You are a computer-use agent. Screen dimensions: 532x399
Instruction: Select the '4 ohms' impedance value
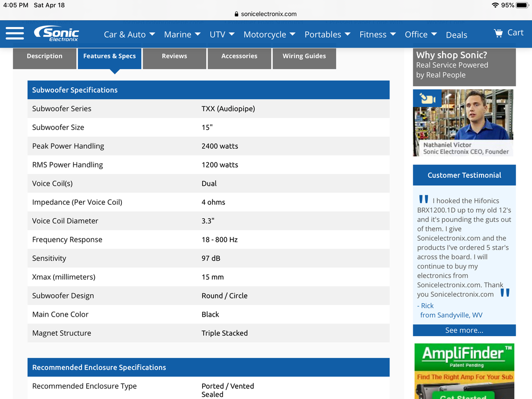click(x=213, y=202)
